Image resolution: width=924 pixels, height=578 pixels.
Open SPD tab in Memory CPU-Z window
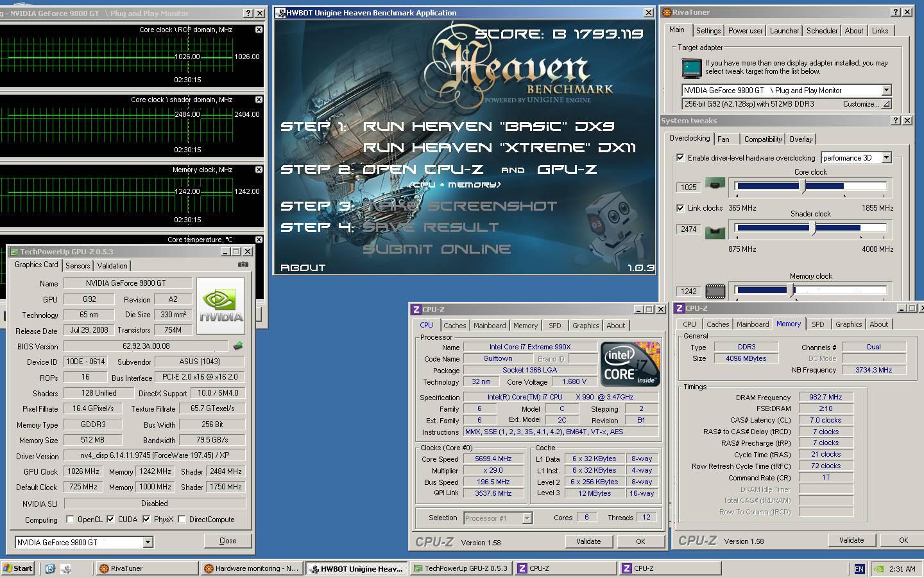817,324
